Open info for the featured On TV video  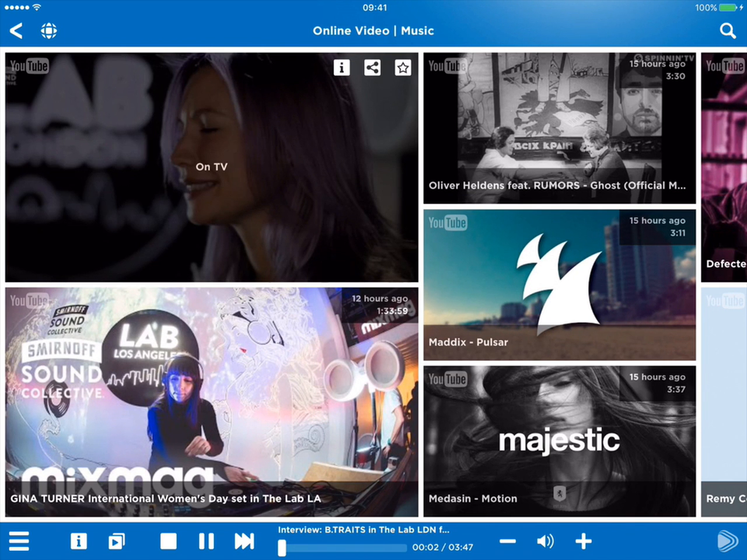[341, 68]
